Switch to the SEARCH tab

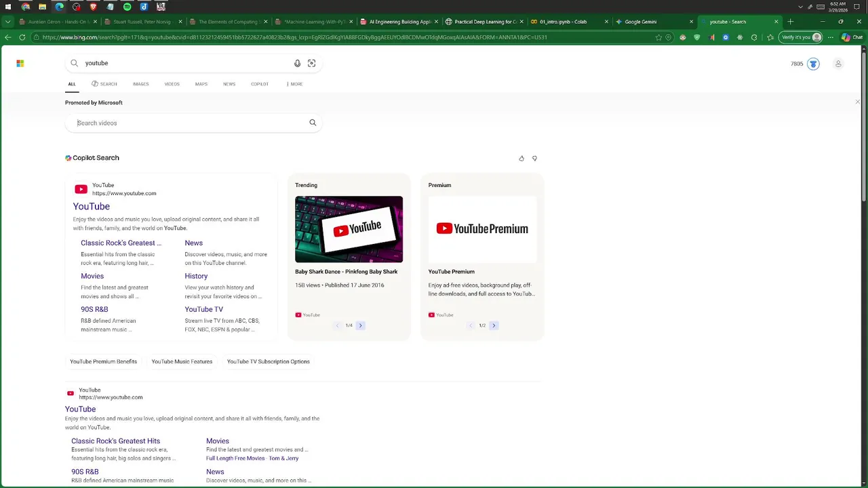[x=104, y=84]
